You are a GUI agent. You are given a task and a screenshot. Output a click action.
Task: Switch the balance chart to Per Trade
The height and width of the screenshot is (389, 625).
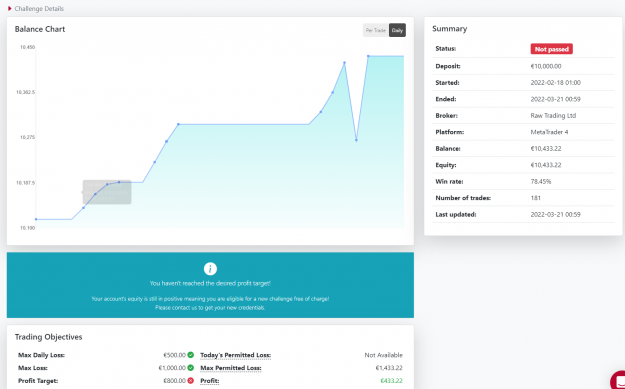(x=375, y=30)
